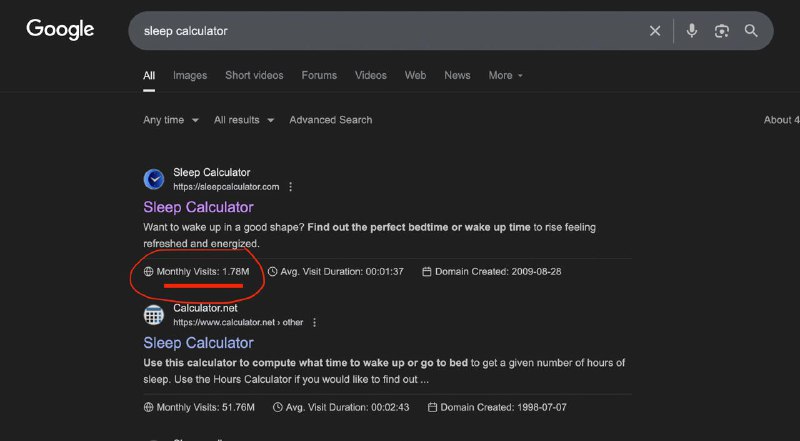Click the Avg. Visit Duration: 00:02:43 text

[347, 407]
